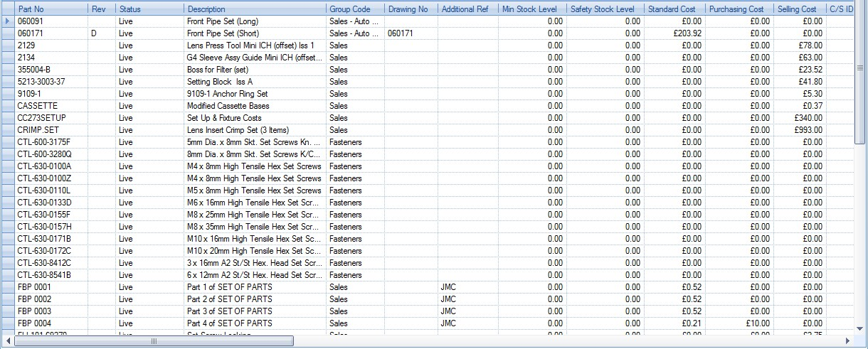Select the Min Stock Level column header

pyautogui.click(x=531, y=9)
